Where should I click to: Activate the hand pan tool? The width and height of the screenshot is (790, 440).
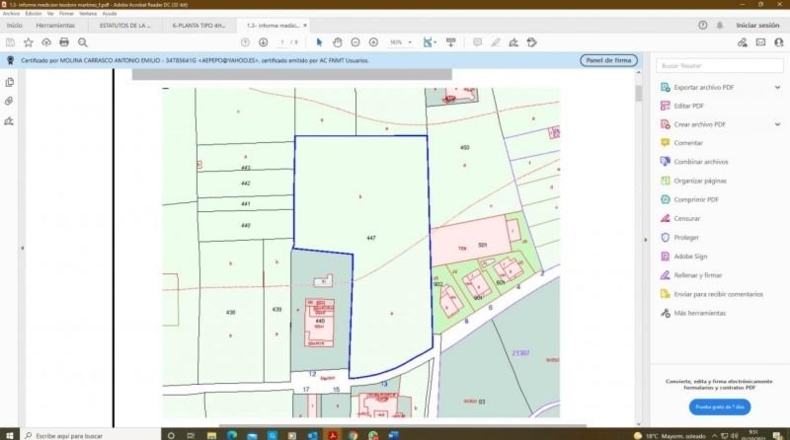coord(337,42)
